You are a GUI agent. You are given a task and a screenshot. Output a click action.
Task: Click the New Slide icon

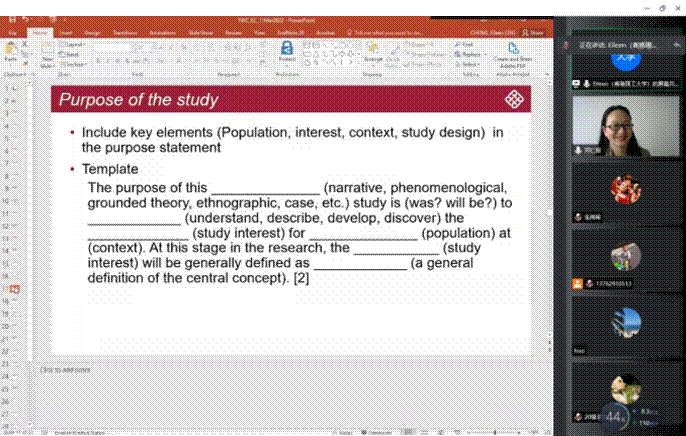(x=46, y=53)
